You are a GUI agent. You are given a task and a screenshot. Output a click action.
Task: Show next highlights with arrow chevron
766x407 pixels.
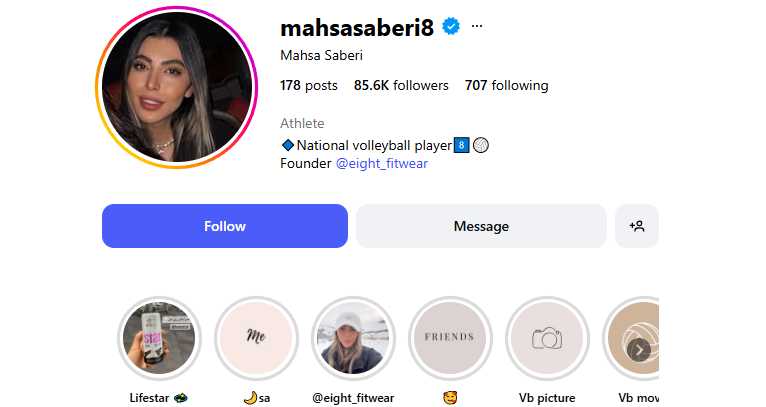[x=639, y=350]
